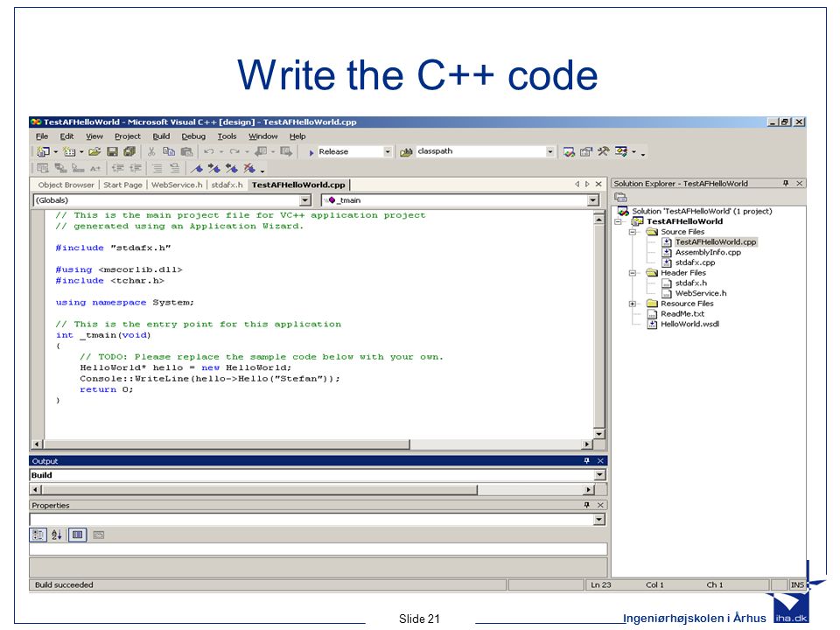Save the file with the floppy disk icon
Screen dimensions: 840x630
(112, 152)
